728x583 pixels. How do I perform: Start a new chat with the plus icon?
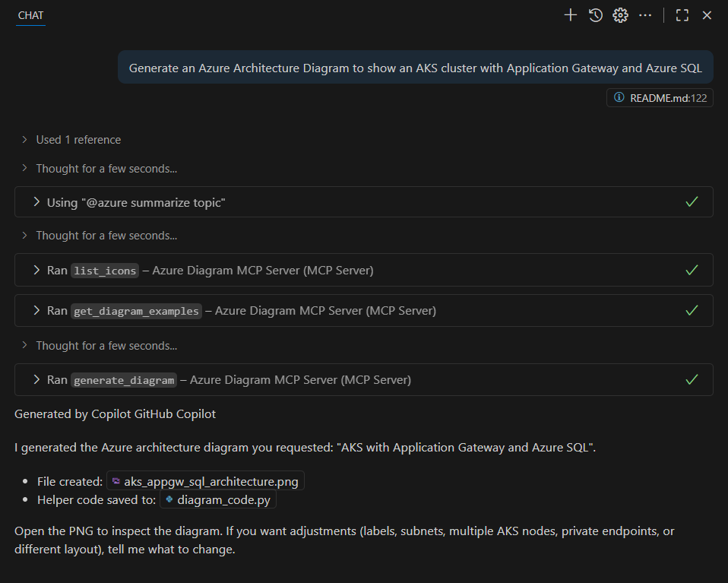coord(570,14)
